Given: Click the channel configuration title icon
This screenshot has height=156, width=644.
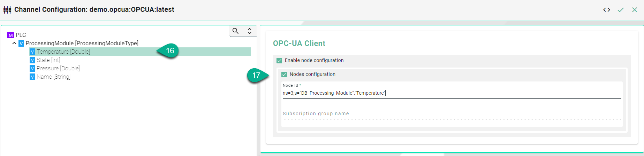Looking at the screenshot, I should point(7,10).
